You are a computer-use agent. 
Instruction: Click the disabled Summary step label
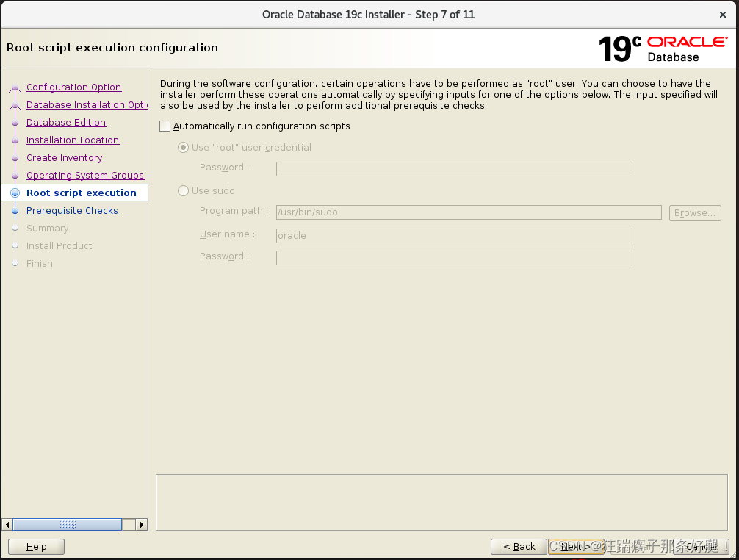(x=48, y=229)
